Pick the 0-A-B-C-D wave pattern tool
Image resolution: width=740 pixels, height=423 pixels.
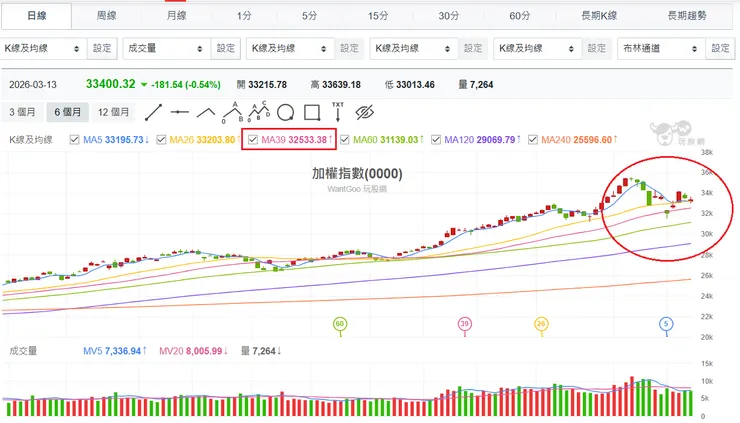pyautogui.click(x=259, y=112)
